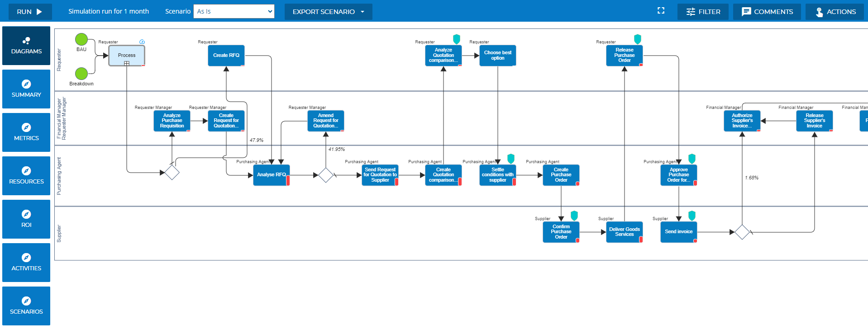868x329 pixels.
Task: Switch to the Metrics sidebar tab
Action: [x=26, y=132]
